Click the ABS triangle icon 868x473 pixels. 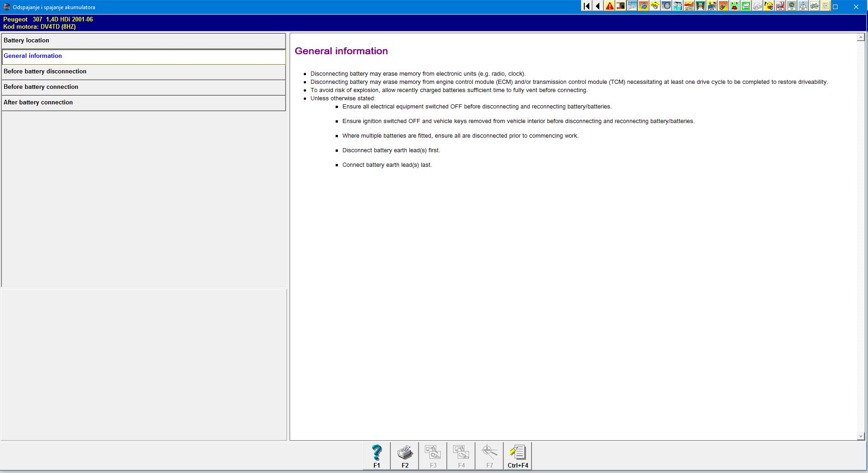point(803,6)
